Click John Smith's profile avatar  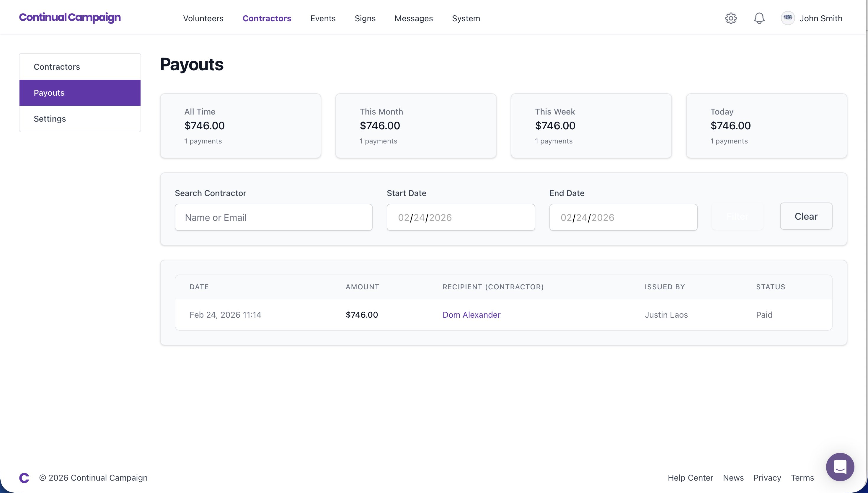788,18
